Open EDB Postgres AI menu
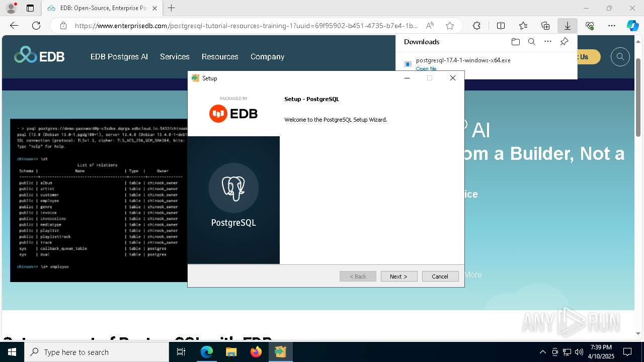This screenshot has height=362, width=644. tap(119, 57)
